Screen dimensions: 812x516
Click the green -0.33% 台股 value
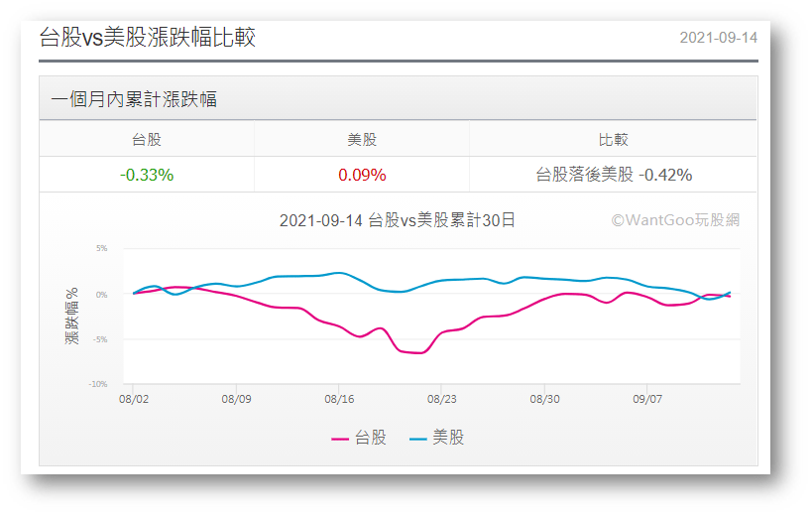coord(147,175)
